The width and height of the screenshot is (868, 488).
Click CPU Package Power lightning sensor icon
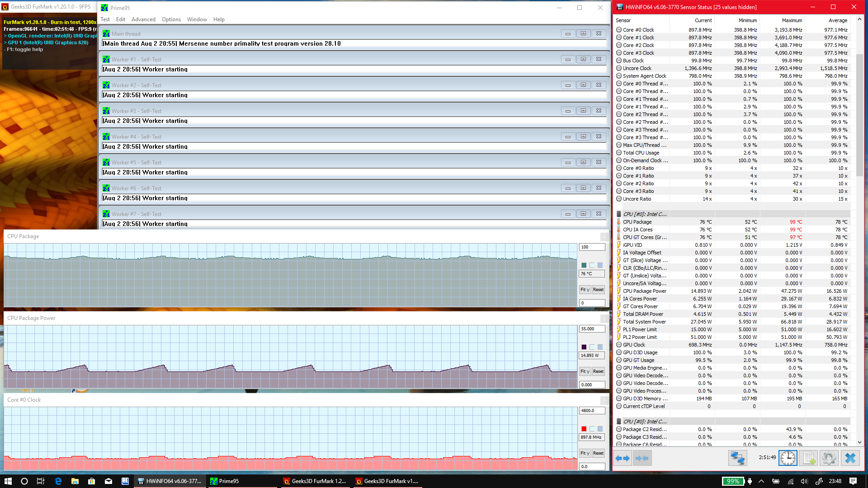(x=618, y=291)
